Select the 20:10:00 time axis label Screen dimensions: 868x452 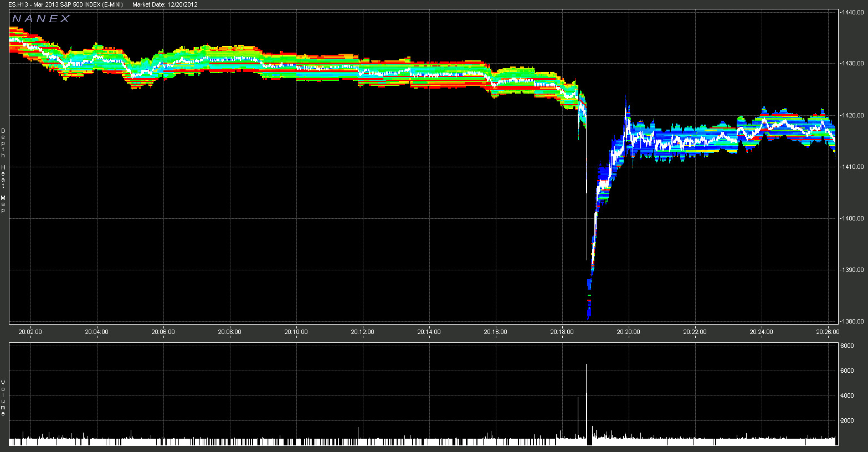point(296,332)
